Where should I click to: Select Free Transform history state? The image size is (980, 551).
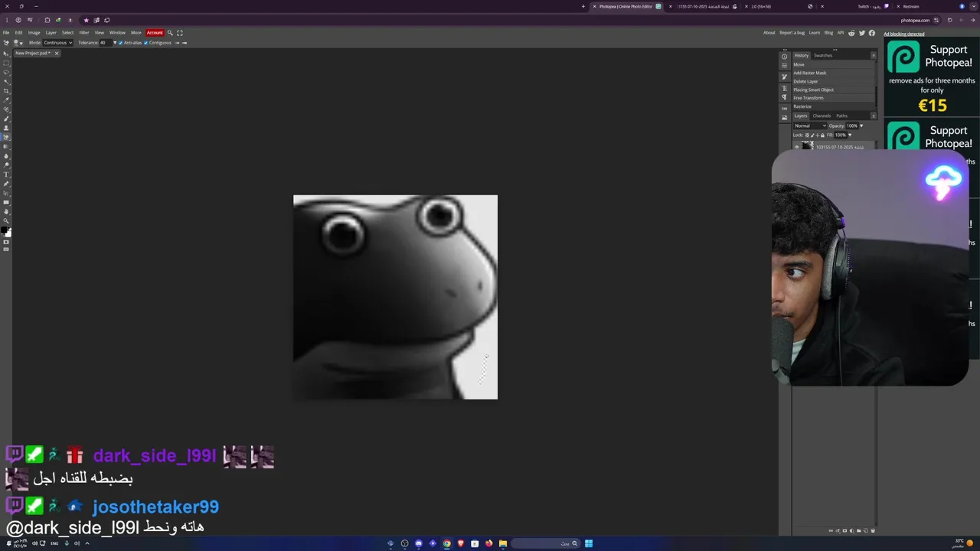833,98
